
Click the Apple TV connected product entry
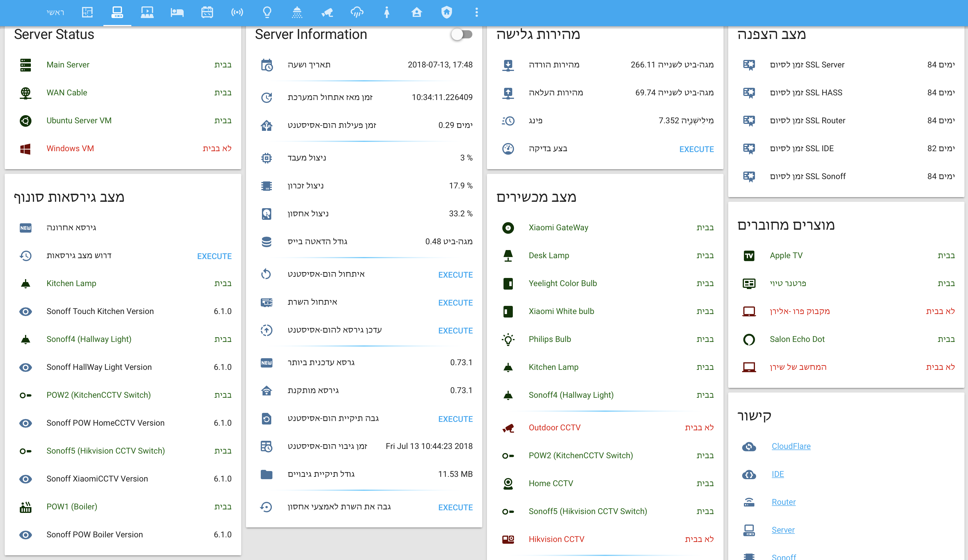786,256
